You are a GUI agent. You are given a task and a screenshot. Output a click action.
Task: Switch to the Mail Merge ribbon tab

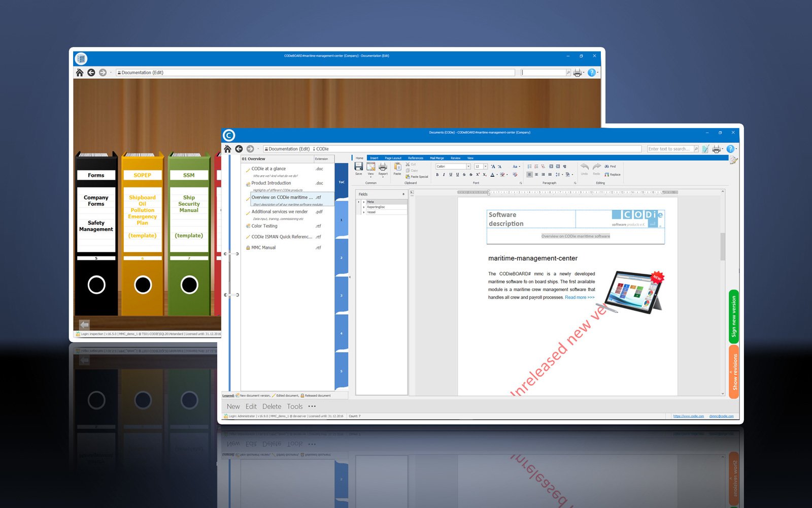(x=437, y=158)
